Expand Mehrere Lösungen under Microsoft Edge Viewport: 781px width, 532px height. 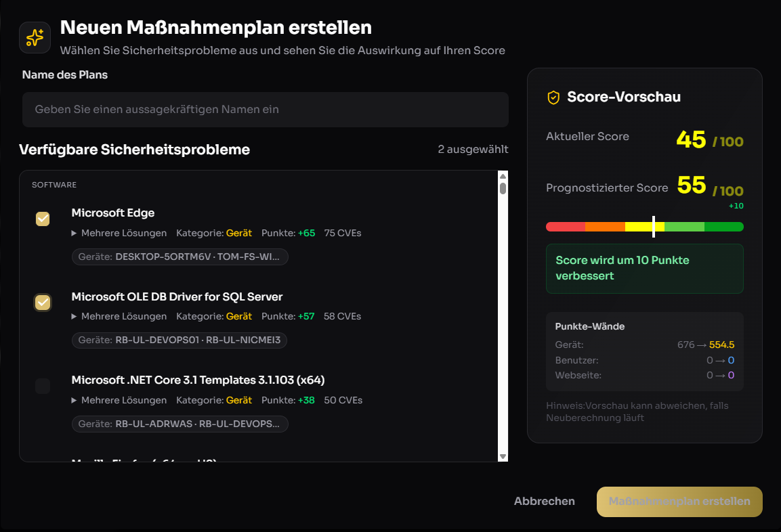[119, 233]
